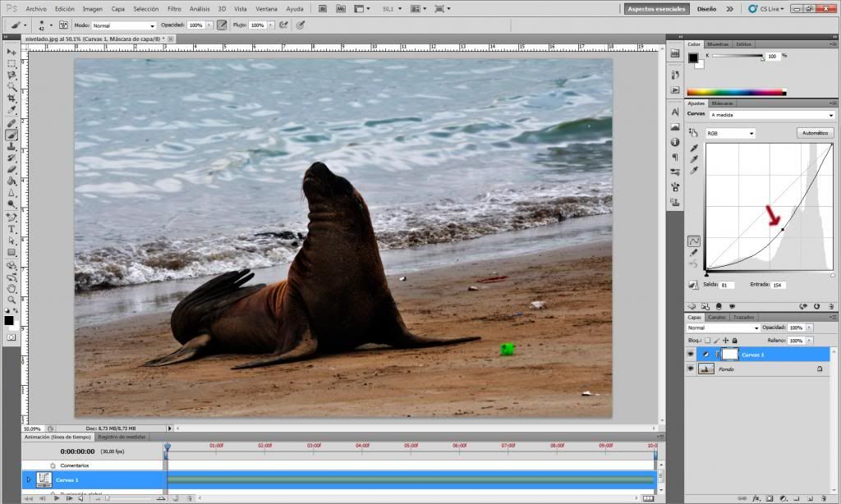Pick the white point eyedropper in Curvas
The height and width of the screenshot is (504, 841).
coord(694,171)
